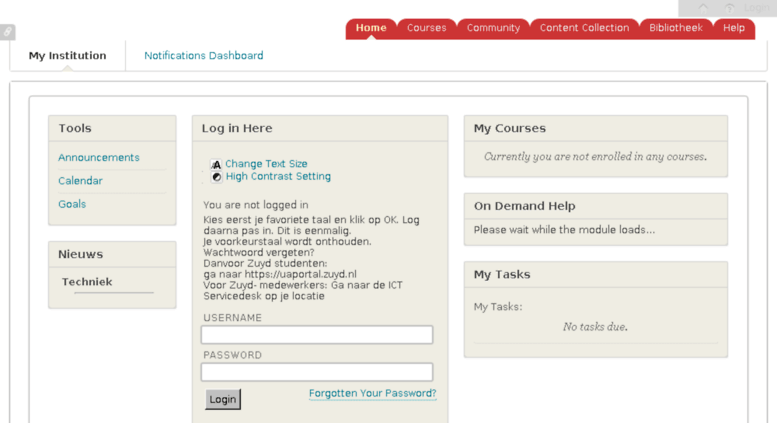Open the Community tab

(493, 28)
